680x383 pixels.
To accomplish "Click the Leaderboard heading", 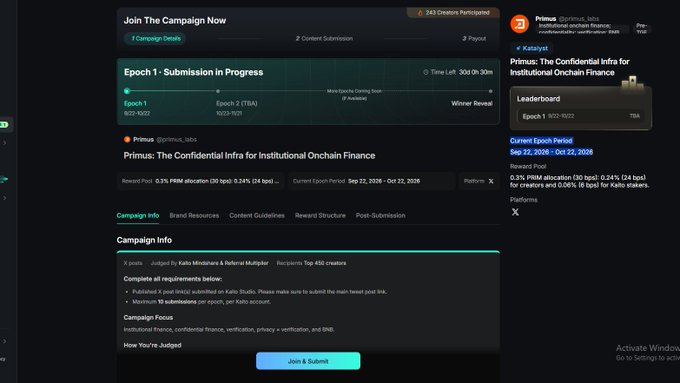I will click(x=538, y=99).
